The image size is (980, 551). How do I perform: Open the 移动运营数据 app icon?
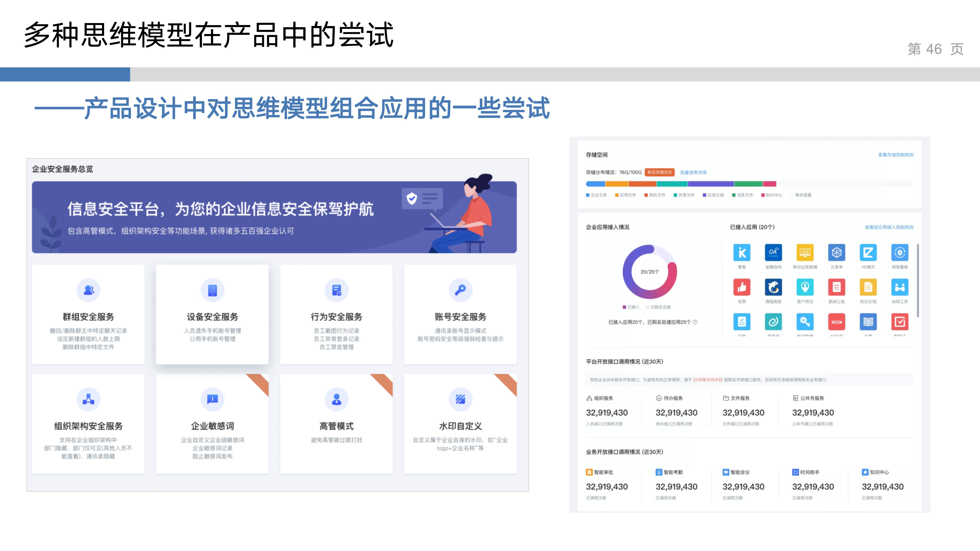point(805,253)
